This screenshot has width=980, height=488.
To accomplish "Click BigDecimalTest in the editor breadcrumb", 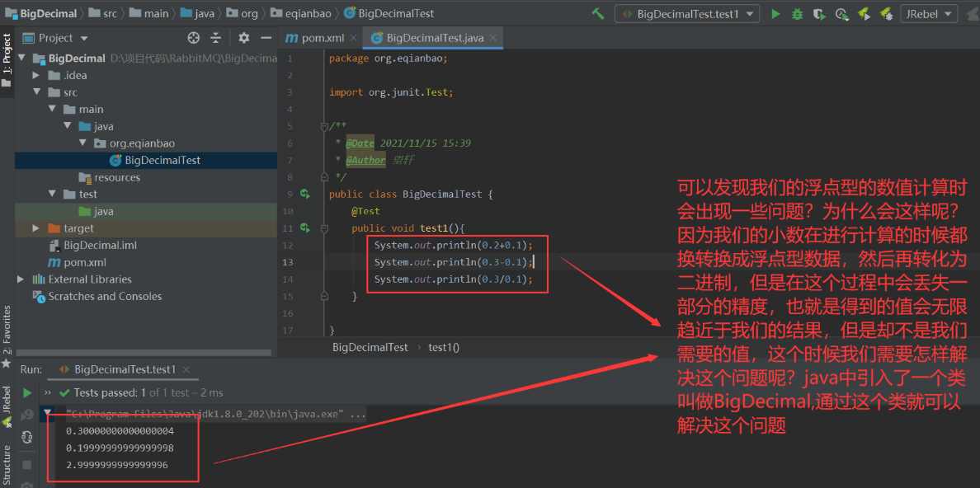I will tap(370, 347).
